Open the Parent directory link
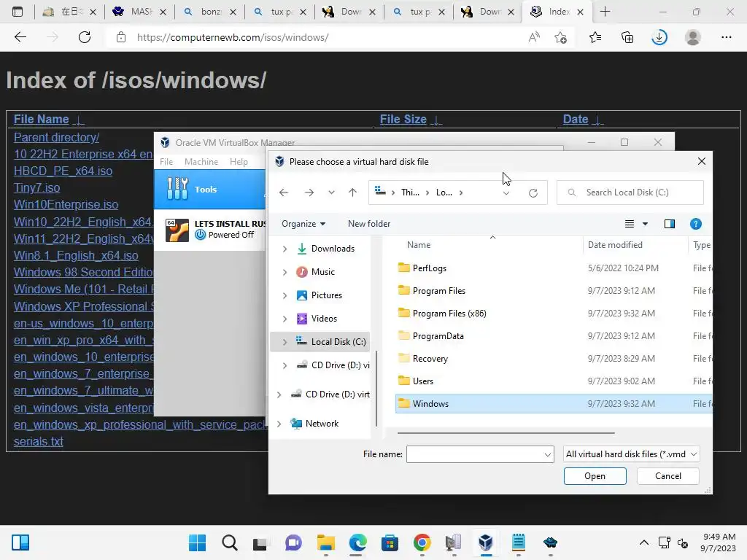The width and height of the screenshot is (747, 560). (56, 137)
